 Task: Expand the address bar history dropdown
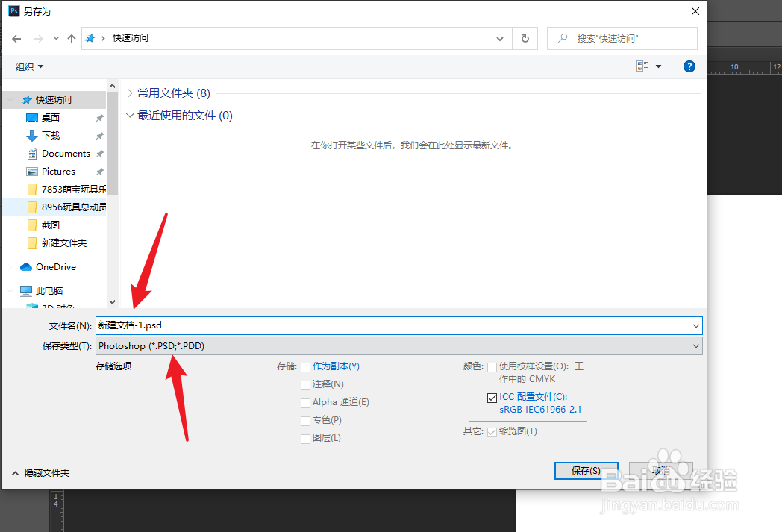coord(500,38)
